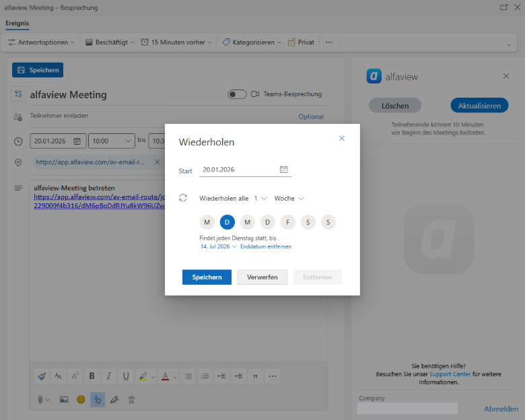
Task: Open the font color dropdown arrow
Action: (x=175, y=377)
